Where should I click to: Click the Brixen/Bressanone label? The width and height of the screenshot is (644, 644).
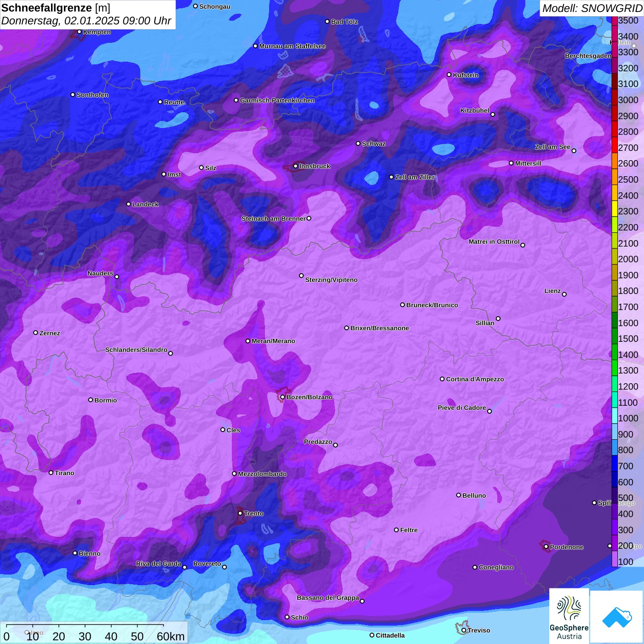(x=379, y=328)
